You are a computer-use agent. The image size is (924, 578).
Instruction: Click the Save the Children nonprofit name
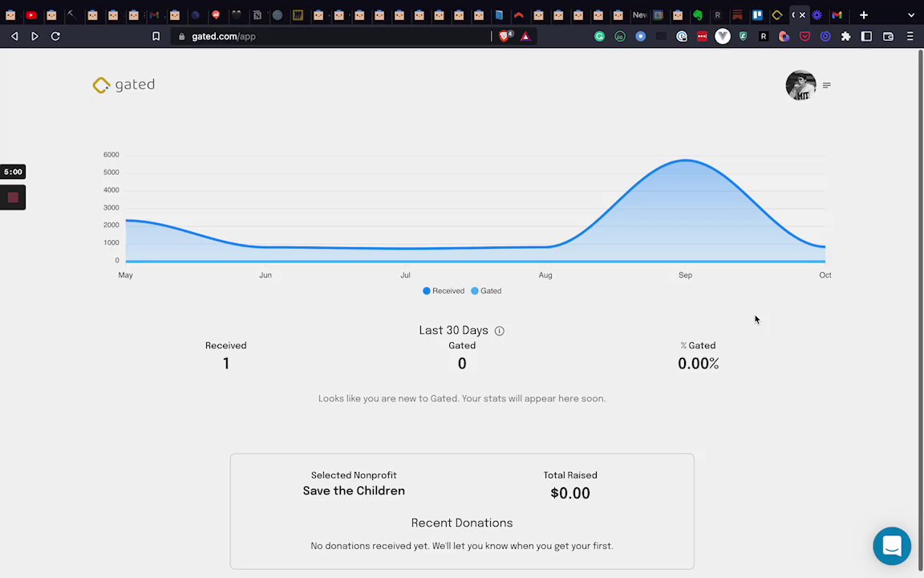point(354,490)
